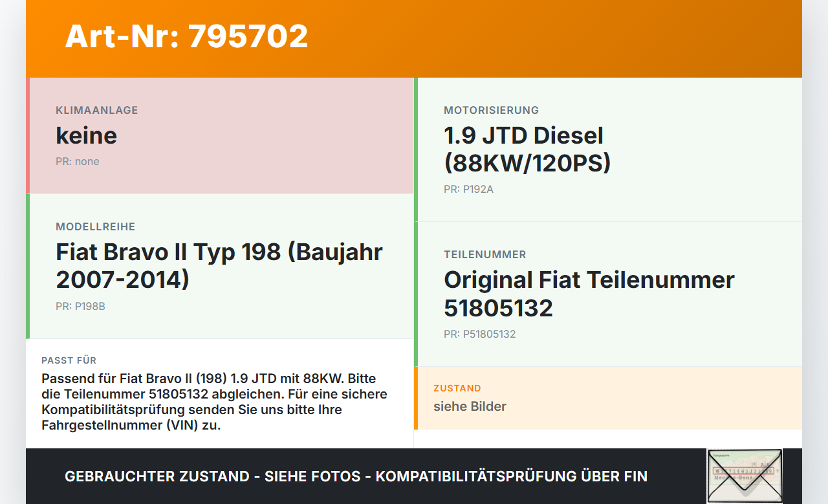Click the 'MOTORISIERUNG' label

[492, 110]
